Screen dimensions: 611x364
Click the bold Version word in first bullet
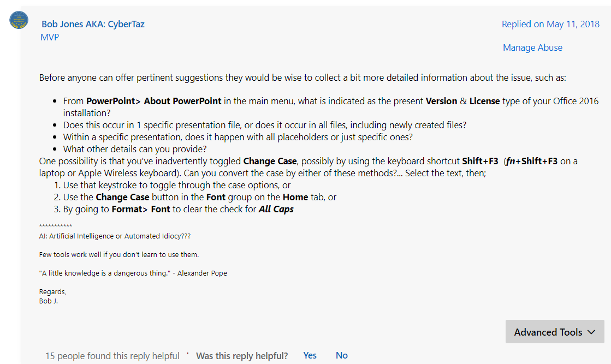(441, 101)
